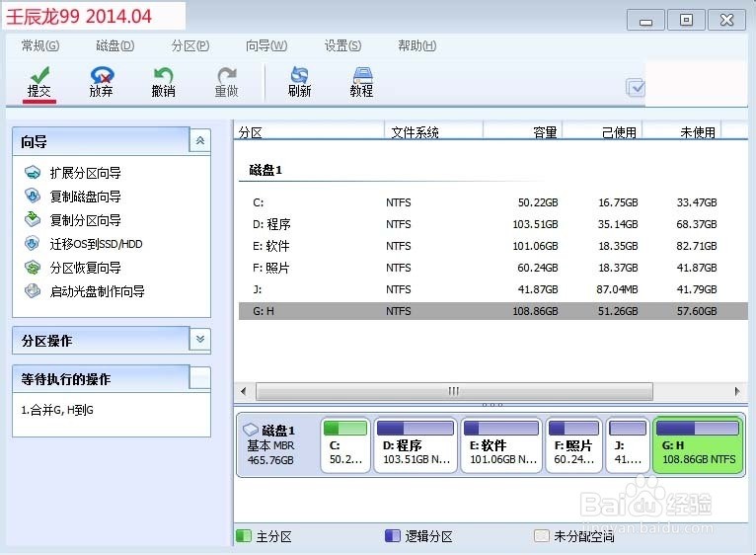Click horizontal scrollbar right arrow

[737, 391]
